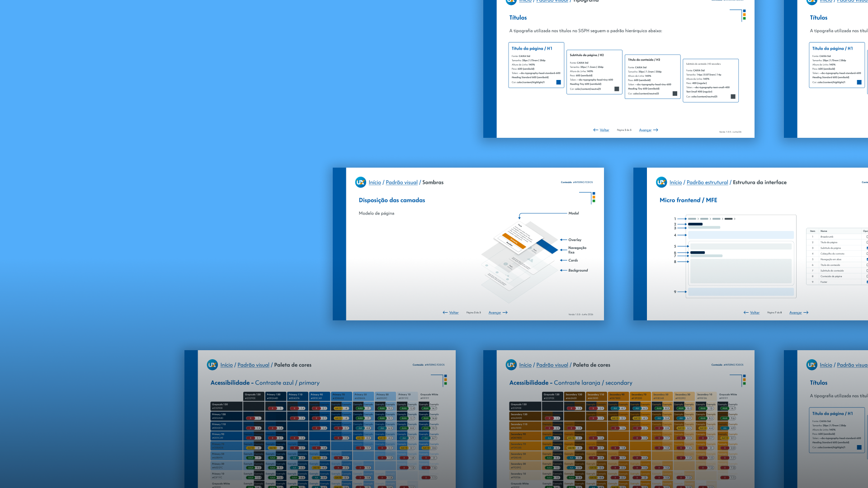Open Início on the bottom-right Títulos slide
Image resolution: width=868 pixels, height=488 pixels.
point(826,365)
